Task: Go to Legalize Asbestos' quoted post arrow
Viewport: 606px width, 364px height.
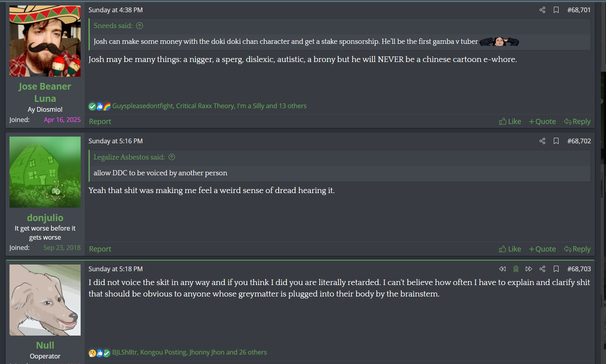Action: click(172, 157)
